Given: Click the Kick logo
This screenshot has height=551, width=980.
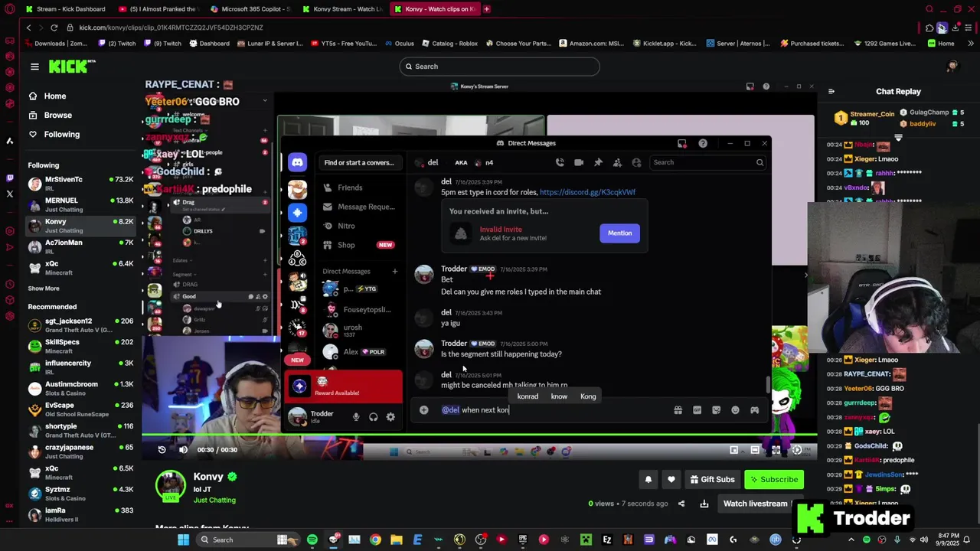Looking at the screenshot, I should point(71,67).
